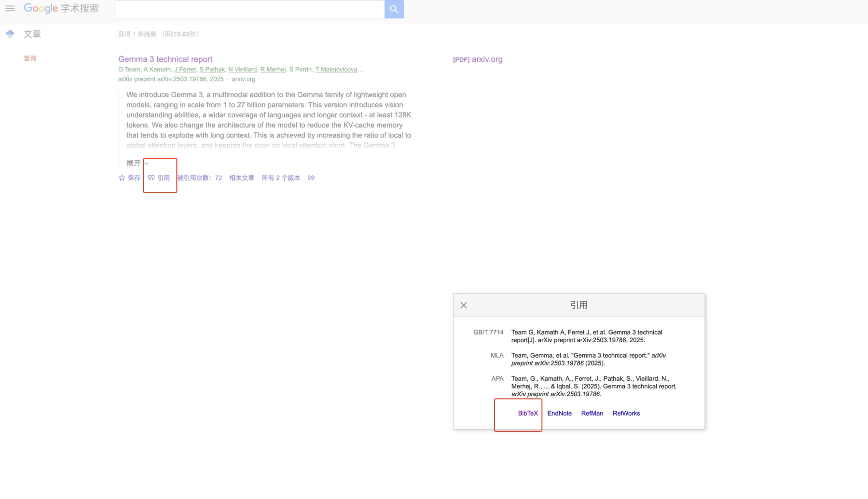Open the BibTeX export link
The image size is (868, 499).
527,413
